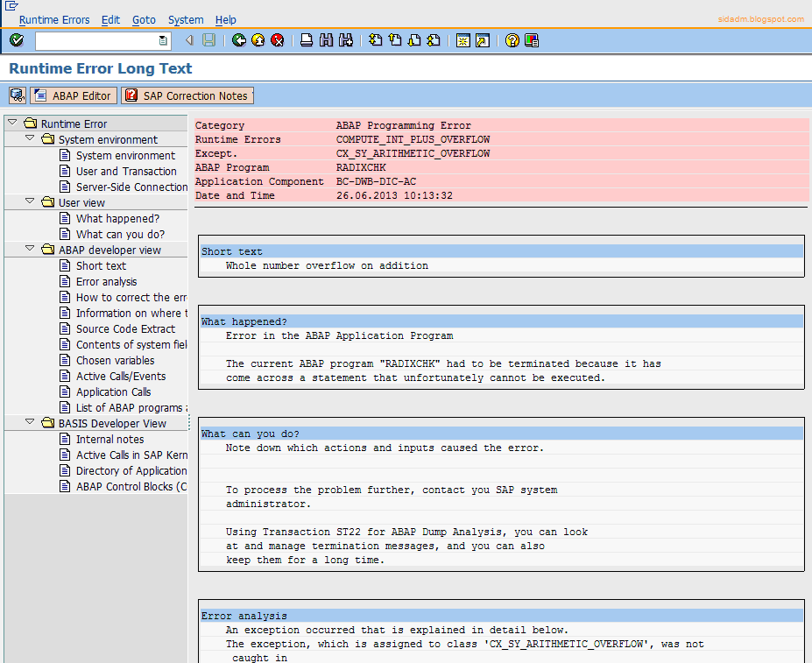Select What happened? in tree
This screenshot has width=812, height=663.
click(117, 219)
